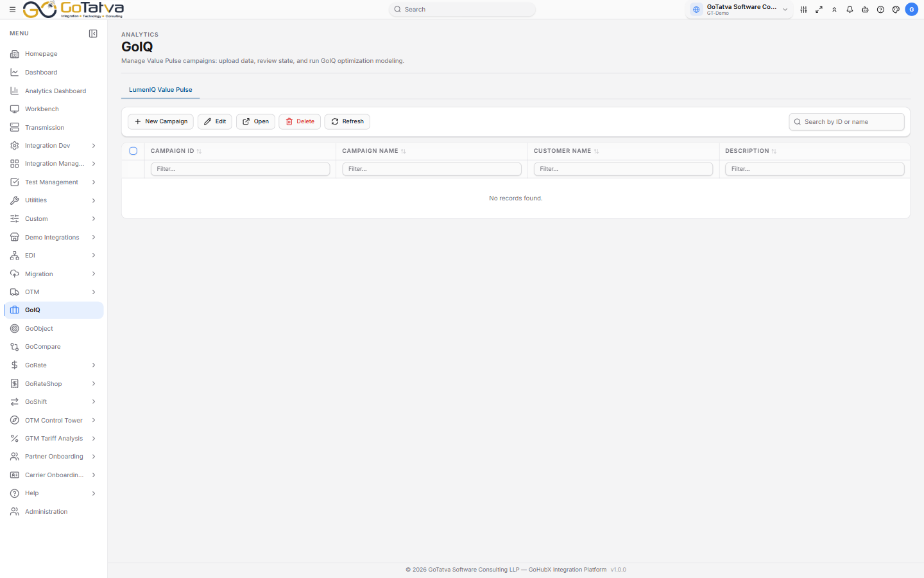This screenshot has height=578, width=924.
Task: Sort by the Campaign ID column icon
Action: click(199, 152)
